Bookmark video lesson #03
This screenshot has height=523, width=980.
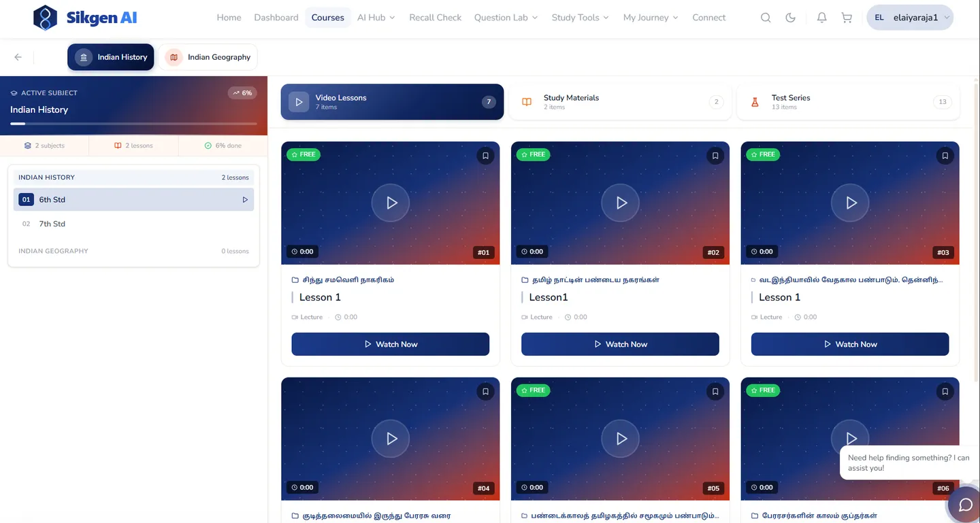945,156
